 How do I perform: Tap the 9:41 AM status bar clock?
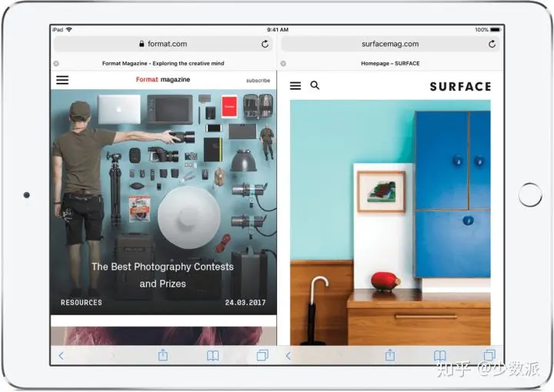pyautogui.click(x=278, y=30)
